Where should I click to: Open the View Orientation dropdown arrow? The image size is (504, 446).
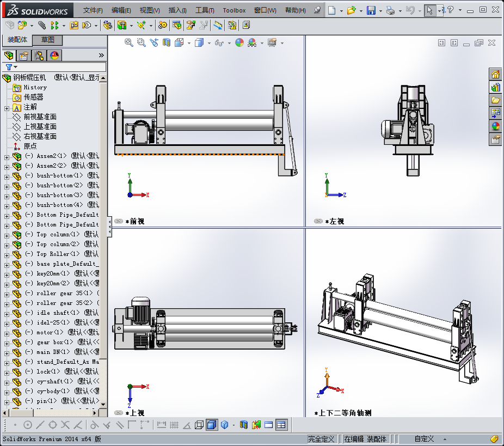(x=189, y=43)
